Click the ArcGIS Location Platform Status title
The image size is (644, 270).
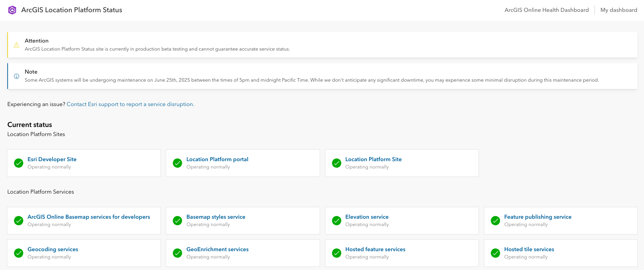[72, 10]
